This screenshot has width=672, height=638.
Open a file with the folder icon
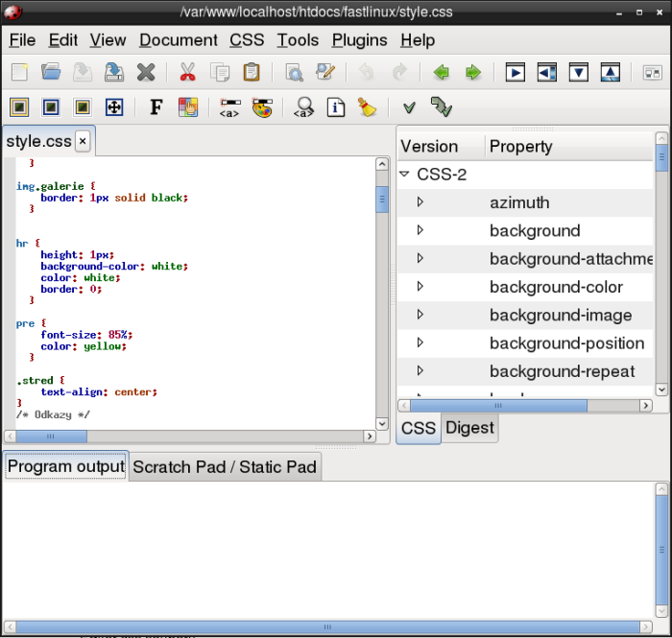(x=51, y=72)
